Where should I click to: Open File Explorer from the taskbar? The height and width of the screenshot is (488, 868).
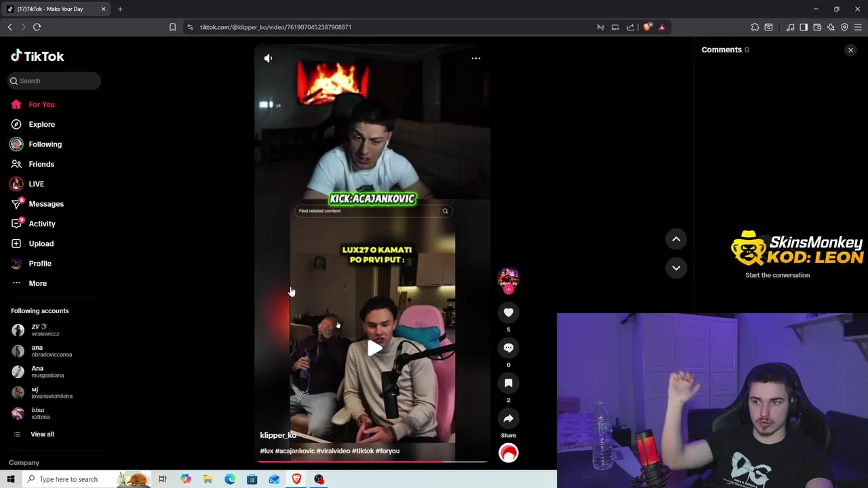[208, 479]
